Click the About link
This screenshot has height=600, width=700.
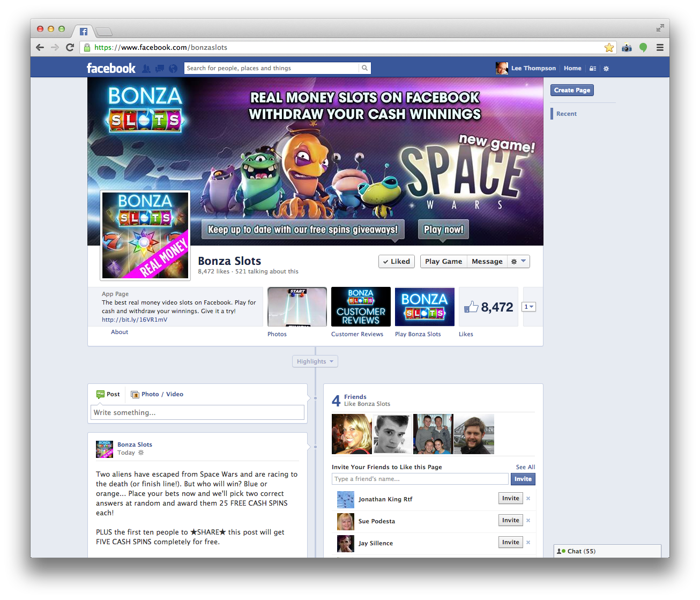click(120, 332)
